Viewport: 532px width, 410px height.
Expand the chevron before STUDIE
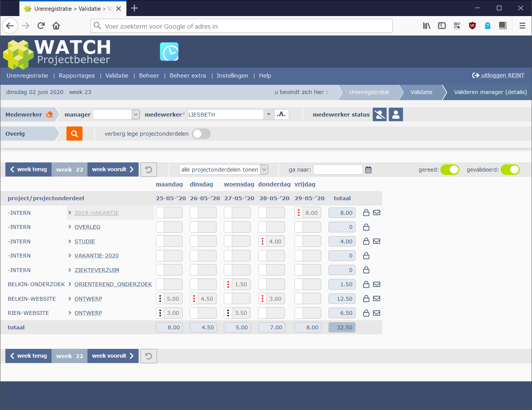(x=70, y=241)
